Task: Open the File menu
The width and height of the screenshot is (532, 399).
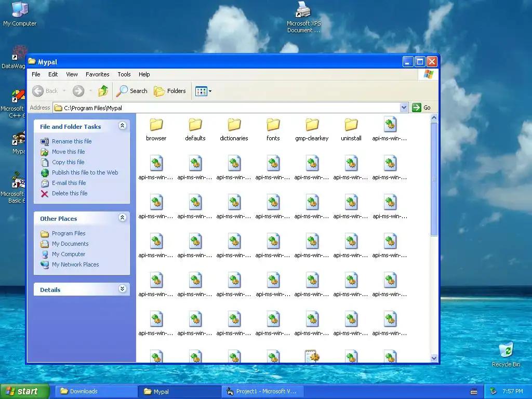Action: tap(36, 74)
